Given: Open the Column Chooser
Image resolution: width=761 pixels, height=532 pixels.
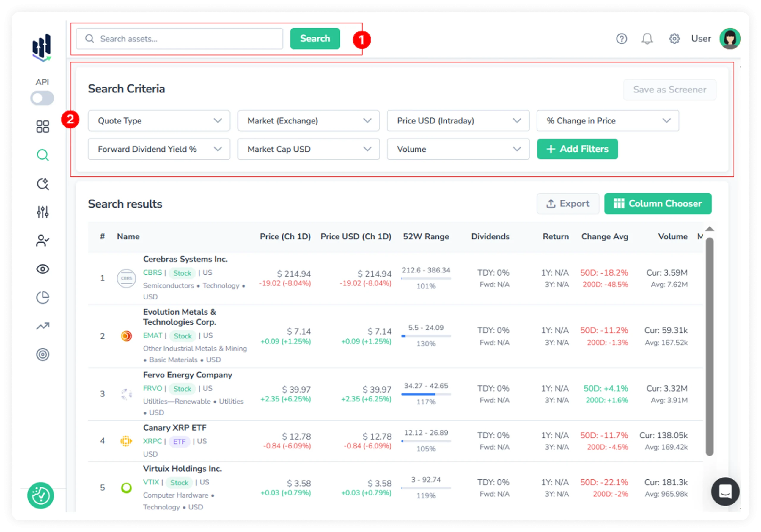Looking at the screenshot, I should click(x=658, y=203).
